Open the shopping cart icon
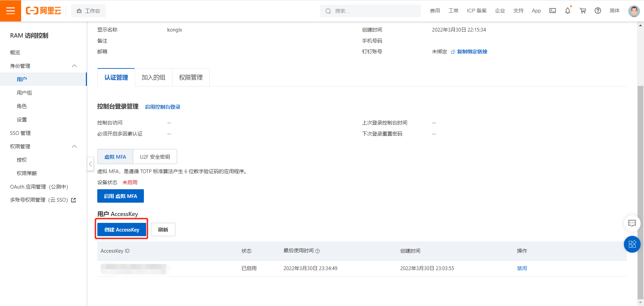644x306 pixels. click(583, 11)
